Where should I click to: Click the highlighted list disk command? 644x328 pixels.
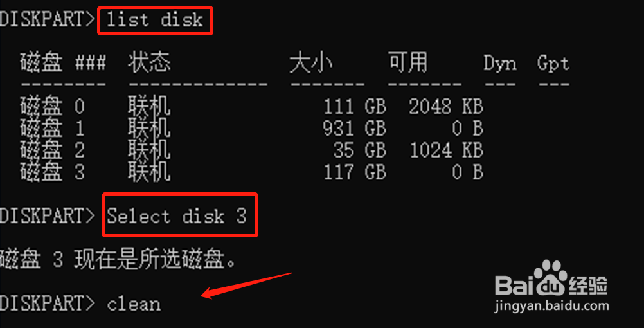tap(155, 20)
